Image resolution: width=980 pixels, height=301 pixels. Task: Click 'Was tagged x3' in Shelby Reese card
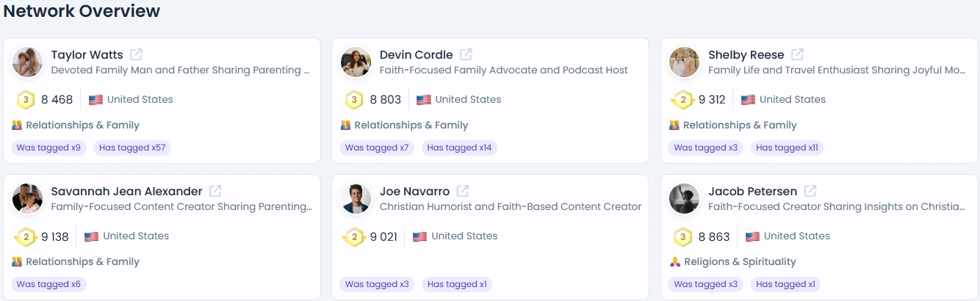point(705,148)
